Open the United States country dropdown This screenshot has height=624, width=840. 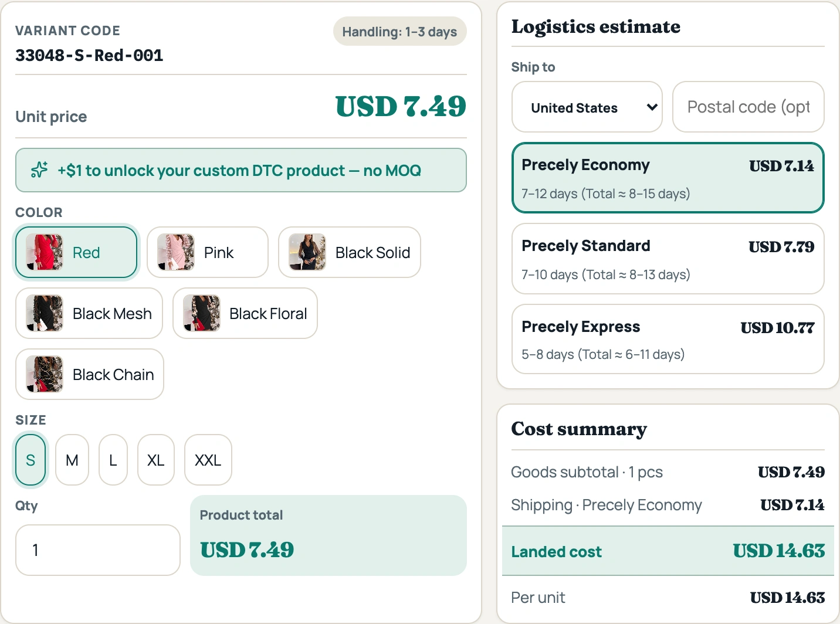point(587,107)
